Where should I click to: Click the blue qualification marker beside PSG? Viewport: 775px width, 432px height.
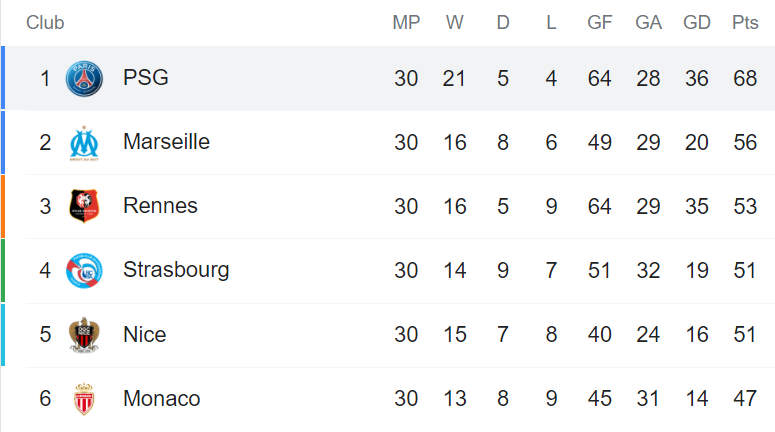[3, 78]
